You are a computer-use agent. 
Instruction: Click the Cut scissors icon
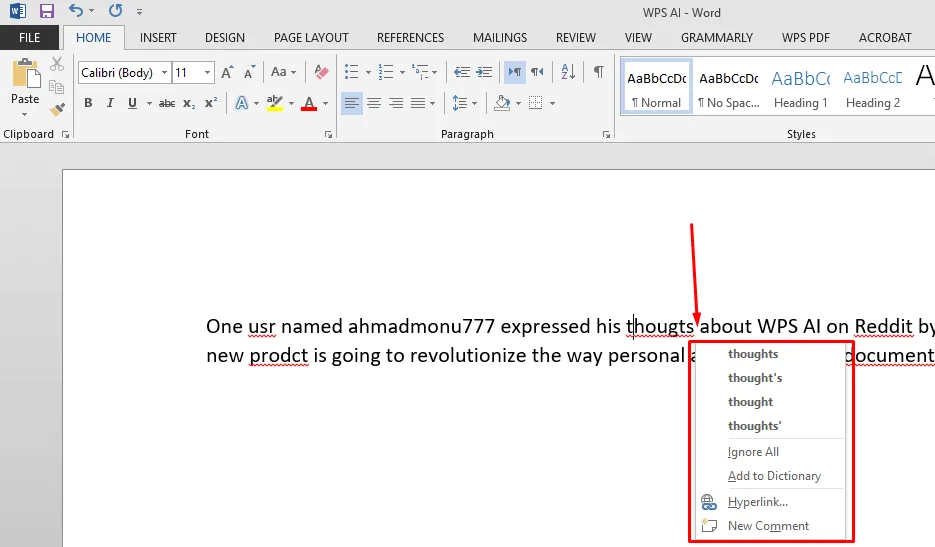(x=57, y=64)
